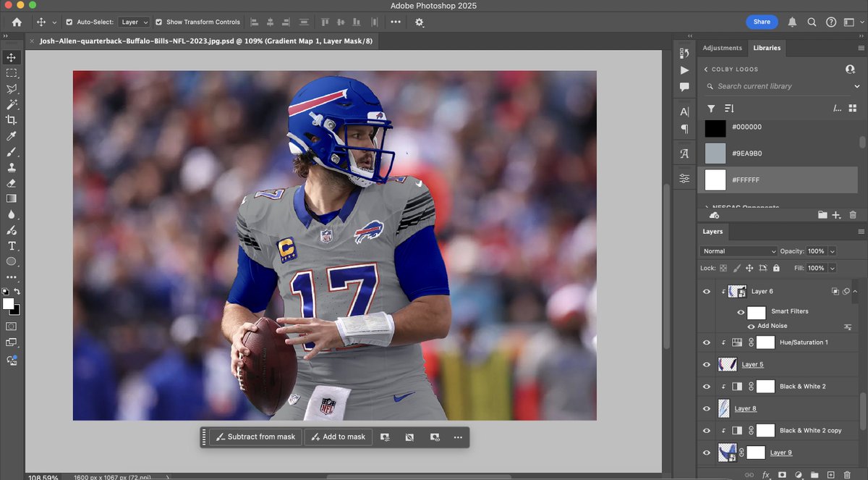Hide the Hue/Saturation 1 layer
Screen dimensions: 868x480
pos(707,342)
